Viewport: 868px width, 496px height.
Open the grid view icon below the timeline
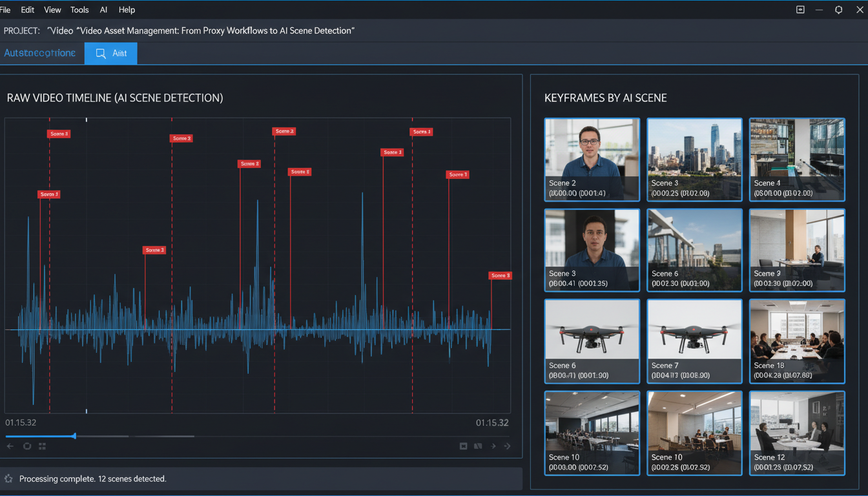point(42,446)
